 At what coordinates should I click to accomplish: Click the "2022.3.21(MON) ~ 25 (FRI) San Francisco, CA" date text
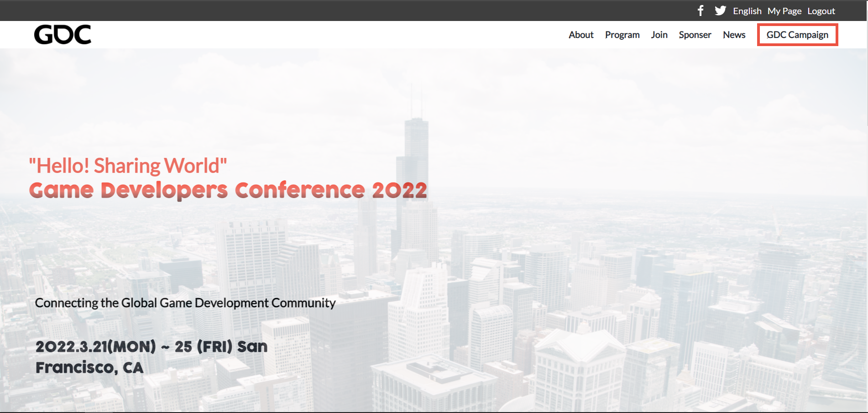click(152, 357)
